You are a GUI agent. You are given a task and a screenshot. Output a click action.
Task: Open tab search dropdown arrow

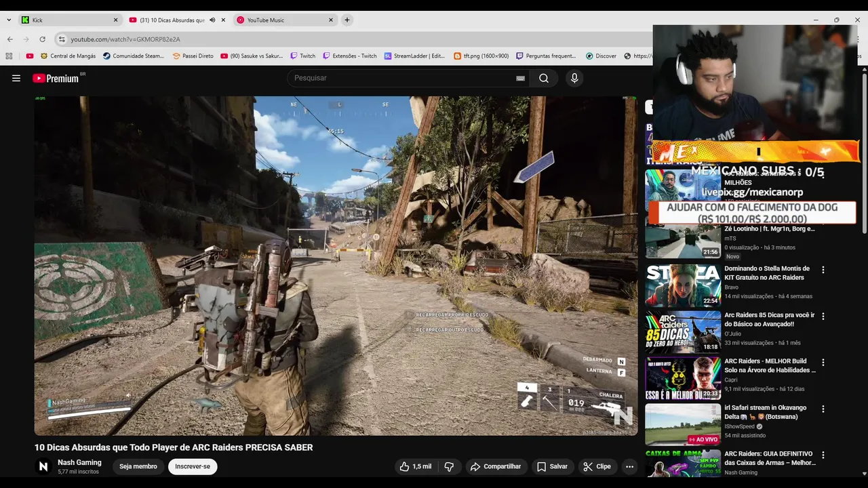8,20
